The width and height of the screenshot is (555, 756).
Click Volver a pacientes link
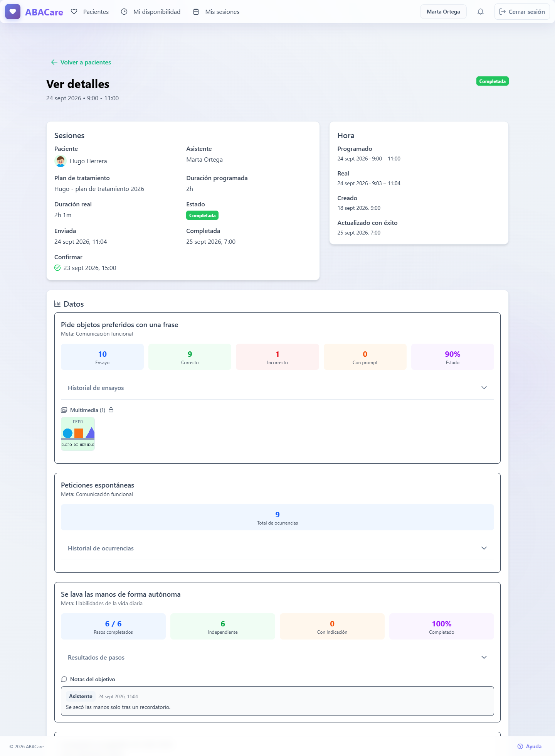(81, 62)
